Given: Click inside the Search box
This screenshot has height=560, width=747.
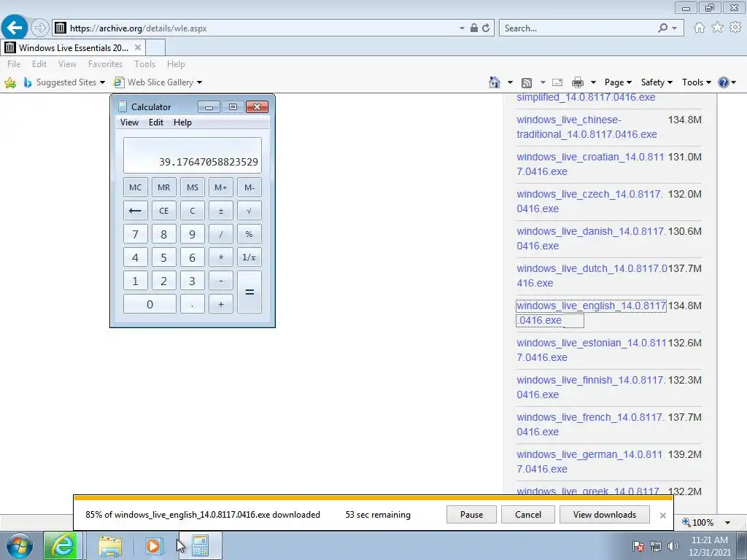Looking at the screenshot, I should pos(578,28).
